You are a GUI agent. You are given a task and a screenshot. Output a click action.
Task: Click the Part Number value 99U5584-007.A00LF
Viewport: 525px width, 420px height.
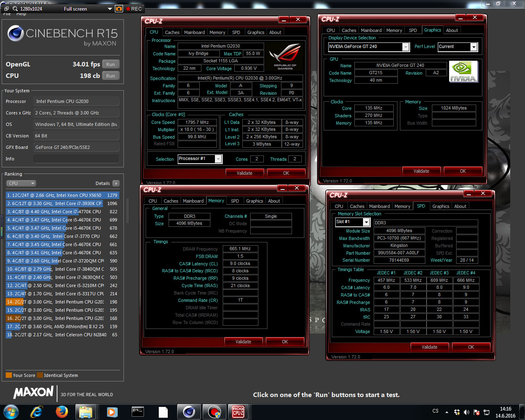(x=399, y=253)
